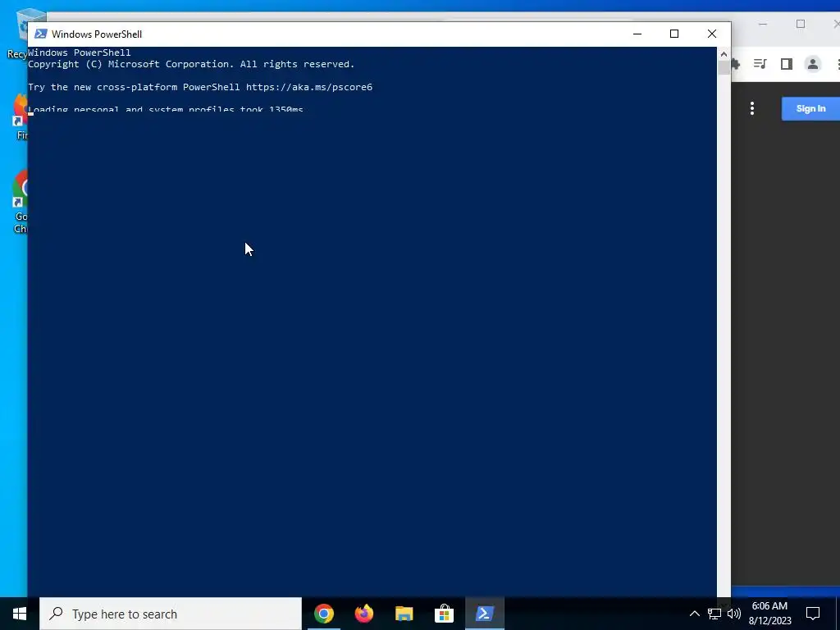
Task: Click the Copyright Microsoft Corporation line
Action: (191, 64)
